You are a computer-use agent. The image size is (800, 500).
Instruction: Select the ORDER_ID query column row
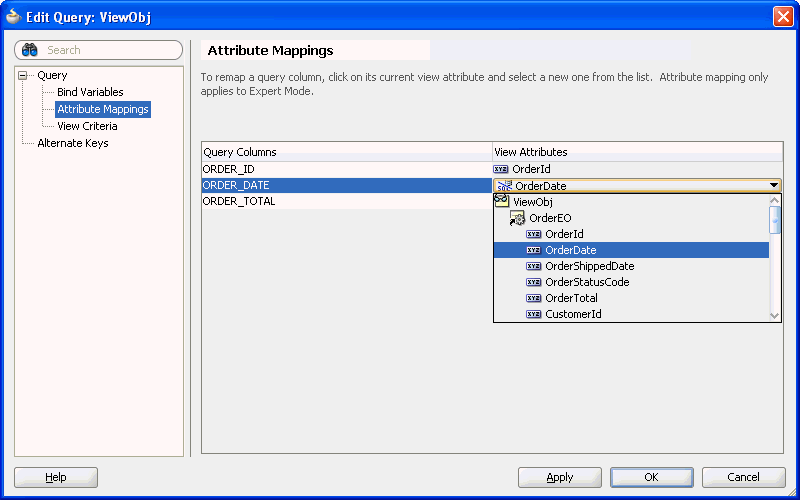tap(347, 169)
